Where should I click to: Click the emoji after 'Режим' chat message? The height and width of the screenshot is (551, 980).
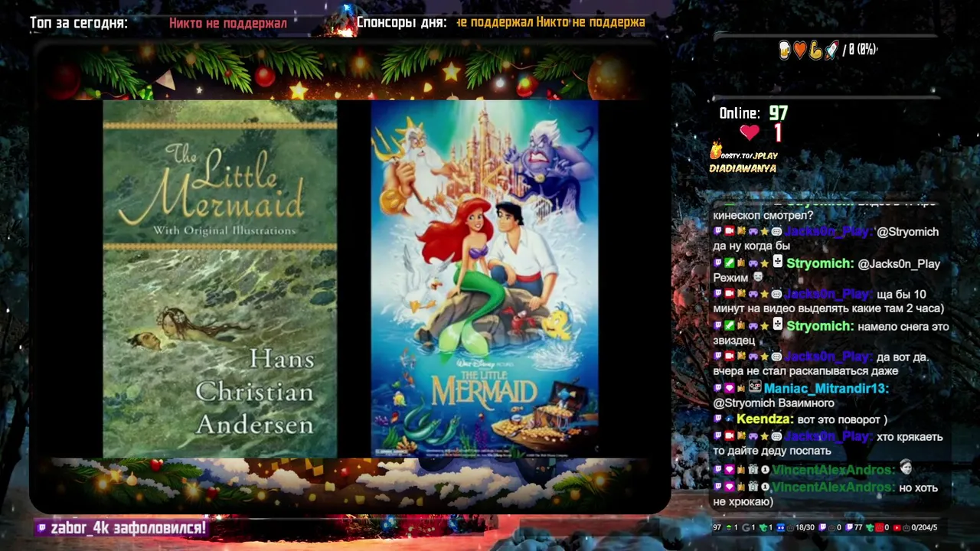[758, 277]
